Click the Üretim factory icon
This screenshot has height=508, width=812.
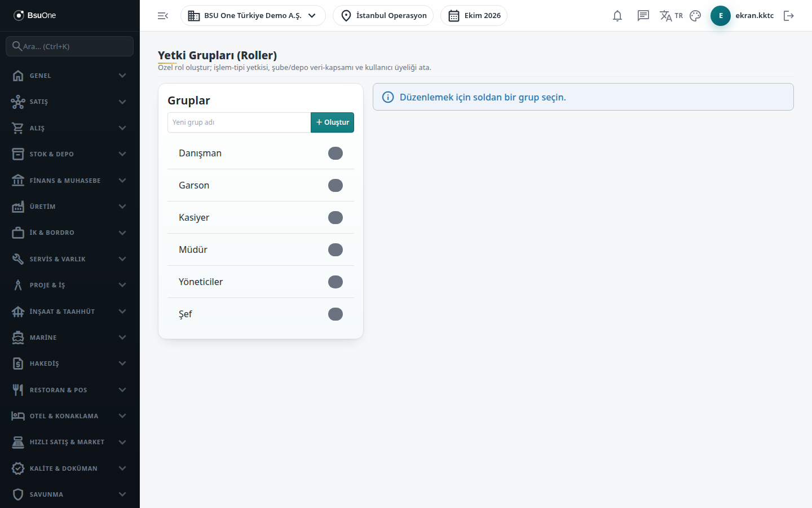click(x=18, y=207)
